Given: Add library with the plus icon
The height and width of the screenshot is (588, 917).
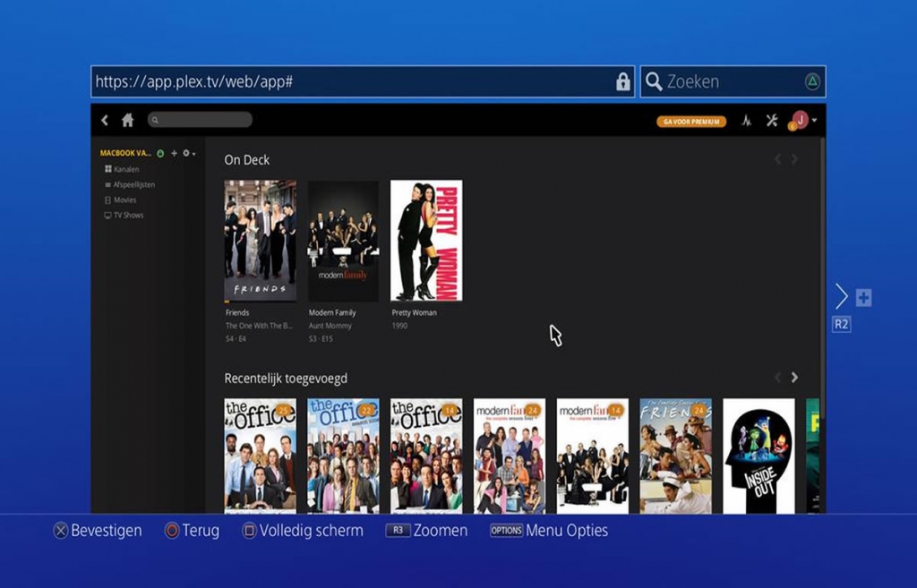Looking at the screenshot, I should click(174, 153).
